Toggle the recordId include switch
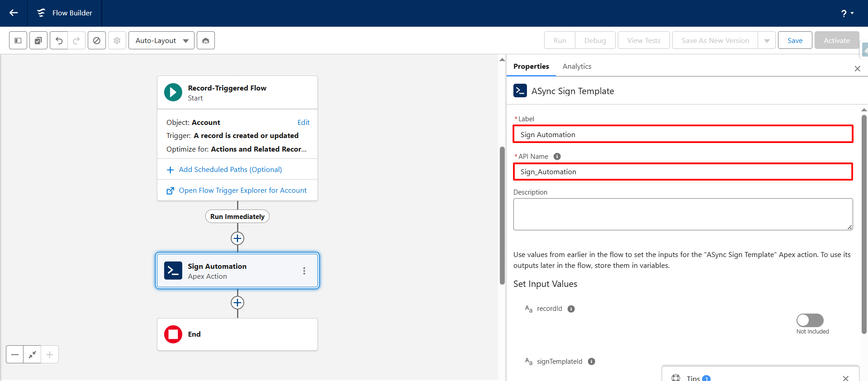The height and width of the screenshot is (381, 868). coord(810,320)
